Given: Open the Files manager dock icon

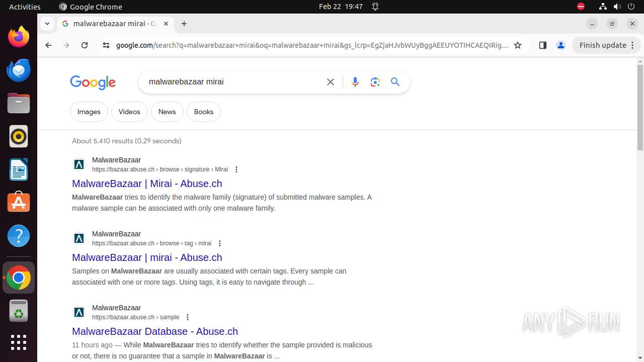Looking at the screenshot, I should pyautogui.click(x=19, y=103).
